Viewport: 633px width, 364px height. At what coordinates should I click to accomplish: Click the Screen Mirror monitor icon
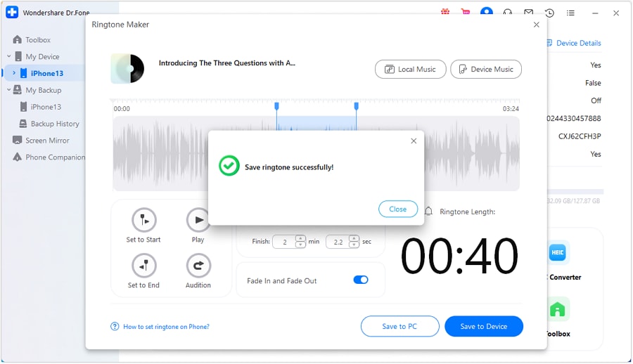click(x=18, y=140)
